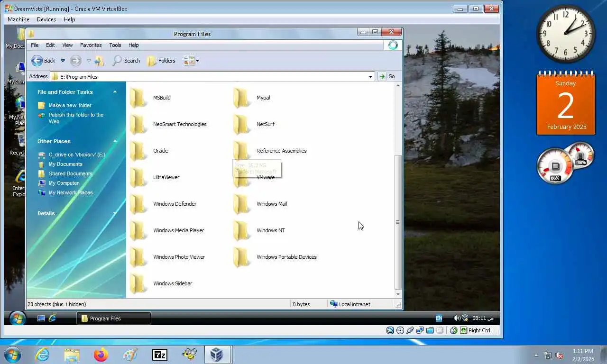Screen dimensions: 607x364
Task: Show hidden icons in the host system tray
Action: coord(536,355)
